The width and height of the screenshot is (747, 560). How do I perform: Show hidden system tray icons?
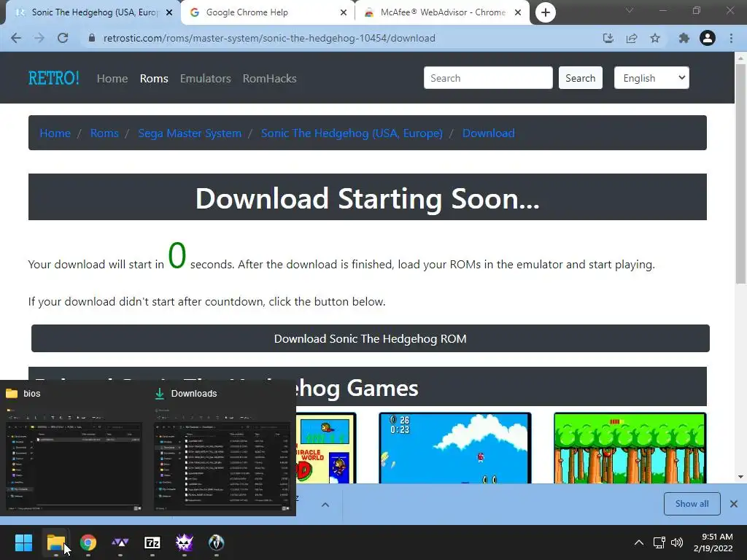click(639, 542)
